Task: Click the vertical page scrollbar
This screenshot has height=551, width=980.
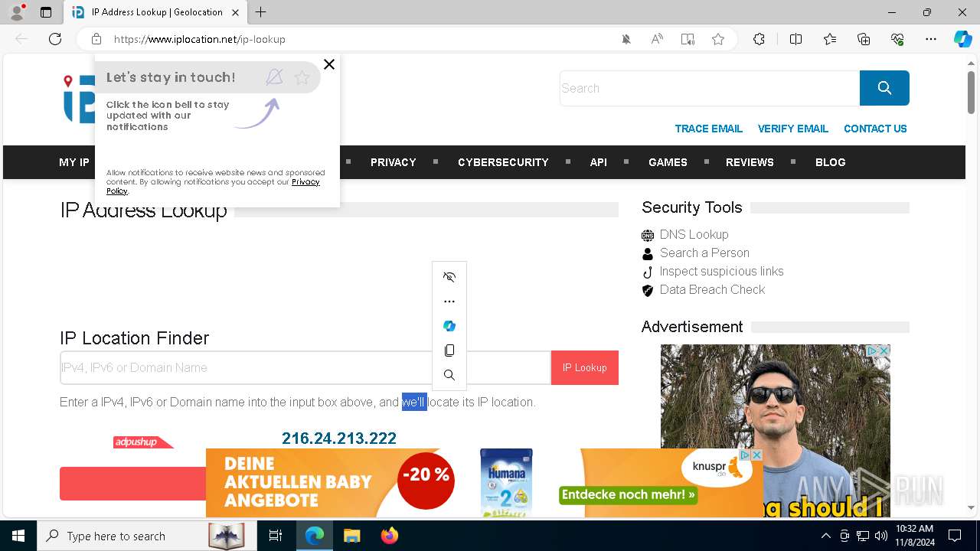Action: 971,94
